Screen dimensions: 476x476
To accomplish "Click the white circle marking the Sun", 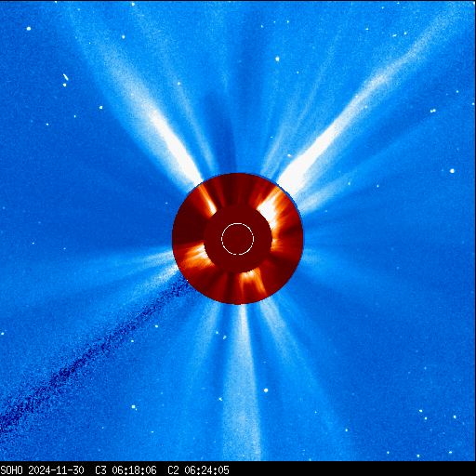I will point(238,239).
